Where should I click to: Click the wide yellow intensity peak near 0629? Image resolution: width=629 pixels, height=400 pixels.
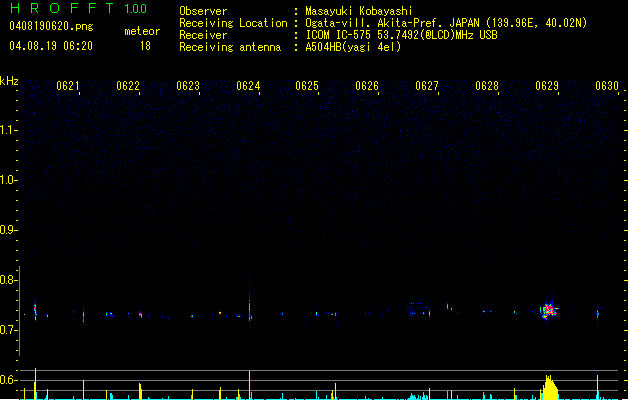click(549, 388)
